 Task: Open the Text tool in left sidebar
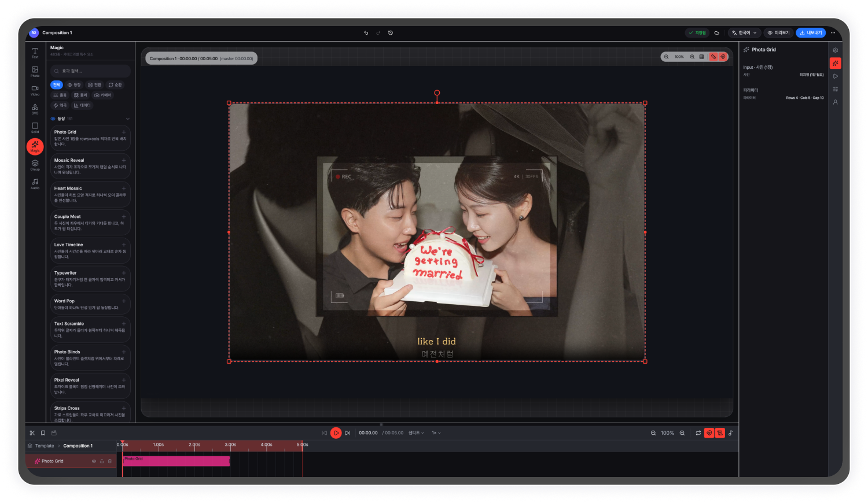point(35,53)
